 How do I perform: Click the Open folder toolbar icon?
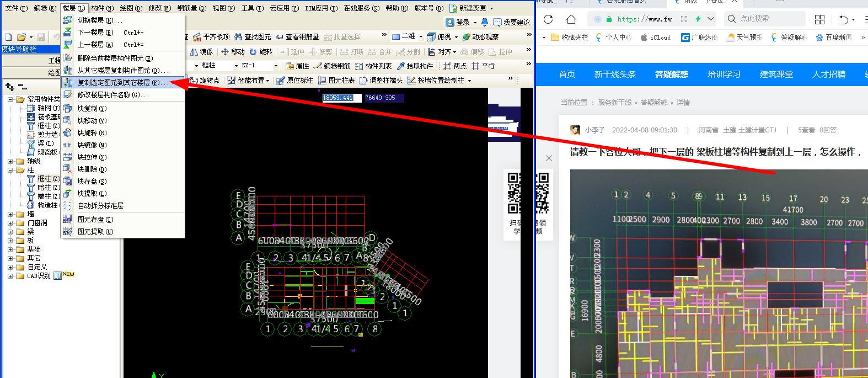click(22, 38)
